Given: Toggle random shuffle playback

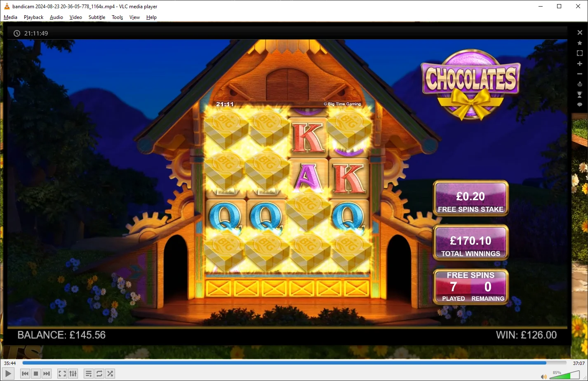Looking at the screenshot, I should 110,374.
